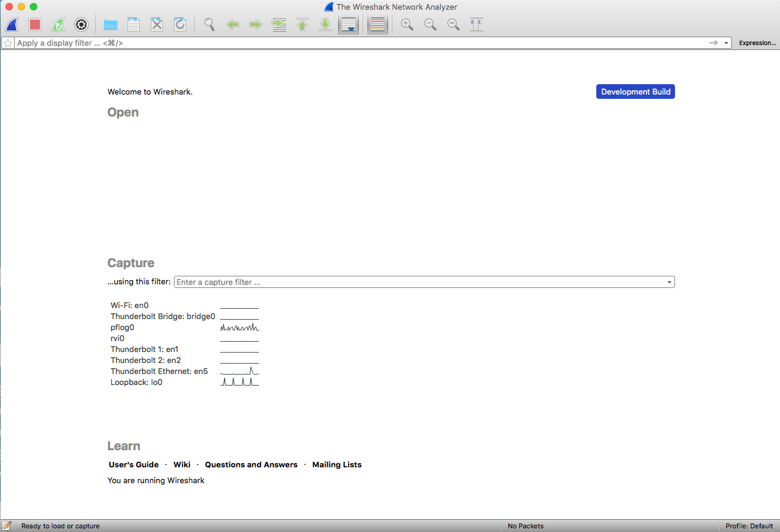Restart current capture green fin icon
The image size is (780, 532).
click(58, 24)
